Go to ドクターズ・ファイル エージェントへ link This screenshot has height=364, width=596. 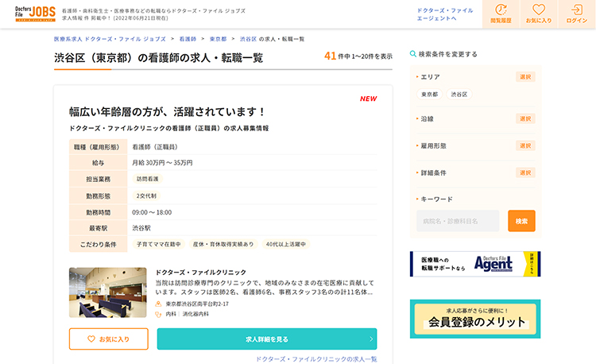tap(445, 14)
